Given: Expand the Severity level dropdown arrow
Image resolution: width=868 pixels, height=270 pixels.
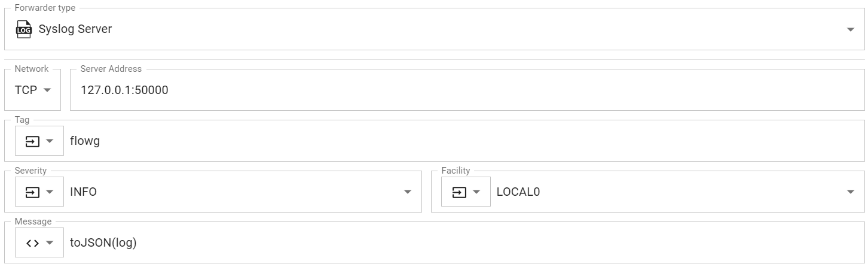Looking at the screenshot, I should point(408,192).
